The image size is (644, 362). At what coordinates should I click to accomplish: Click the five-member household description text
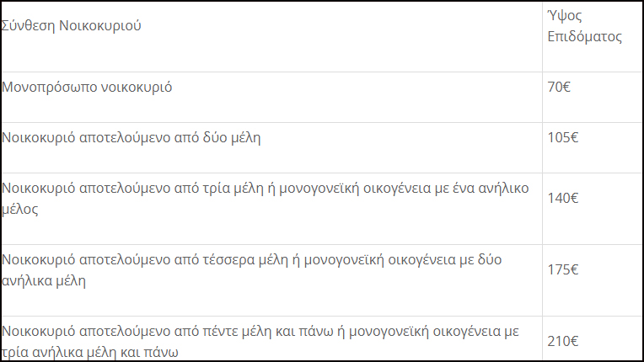click(260, 341)
